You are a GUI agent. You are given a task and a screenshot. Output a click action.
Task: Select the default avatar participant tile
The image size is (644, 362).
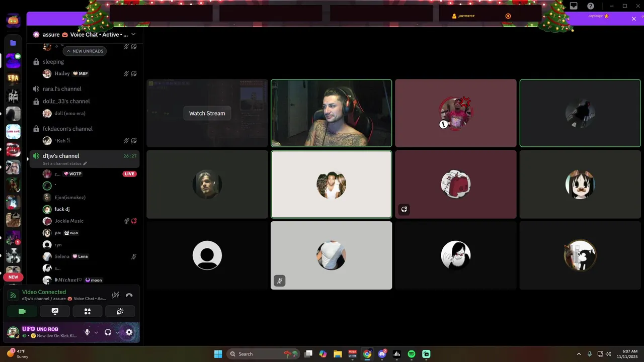[x=207, y=255]
